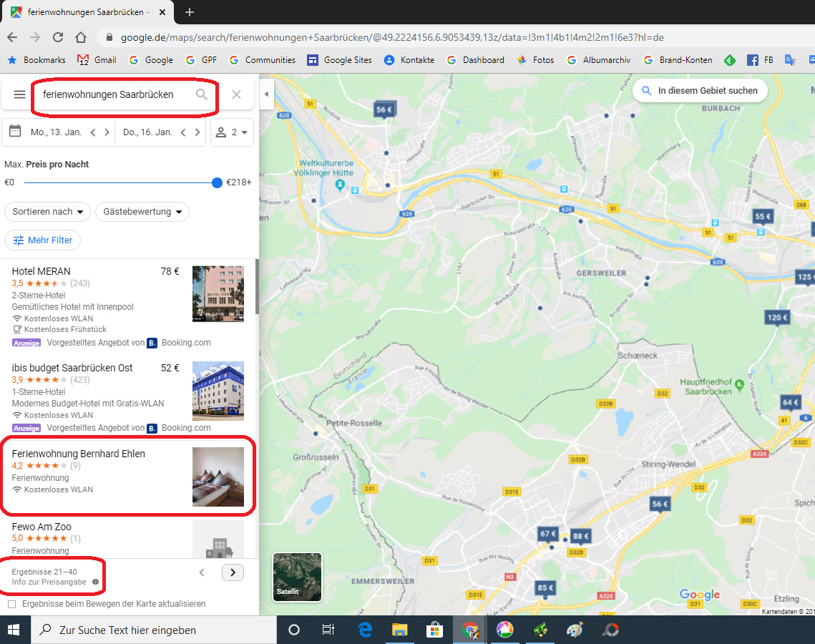The height and width of the screenshot is (644, 815).
Task: Open the check-in calendar icon
Action: 15,131
